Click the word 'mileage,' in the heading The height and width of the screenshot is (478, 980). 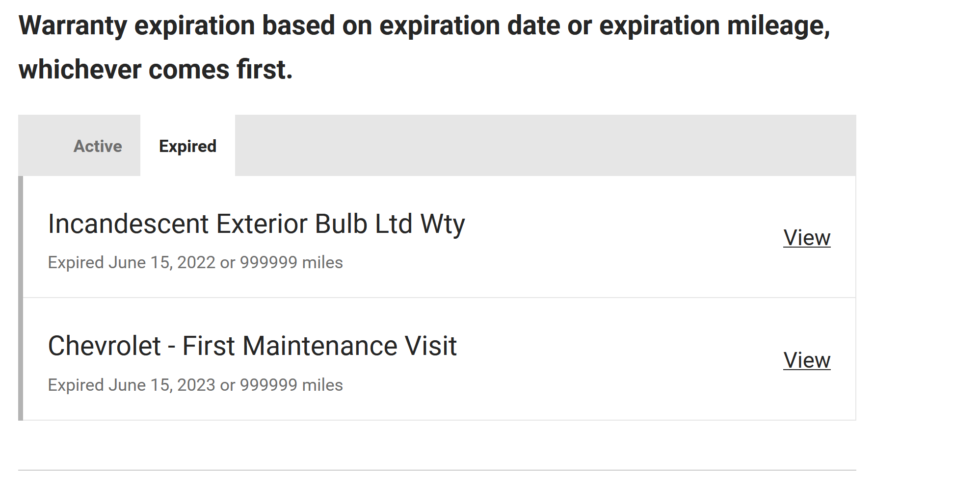point(778,26)
